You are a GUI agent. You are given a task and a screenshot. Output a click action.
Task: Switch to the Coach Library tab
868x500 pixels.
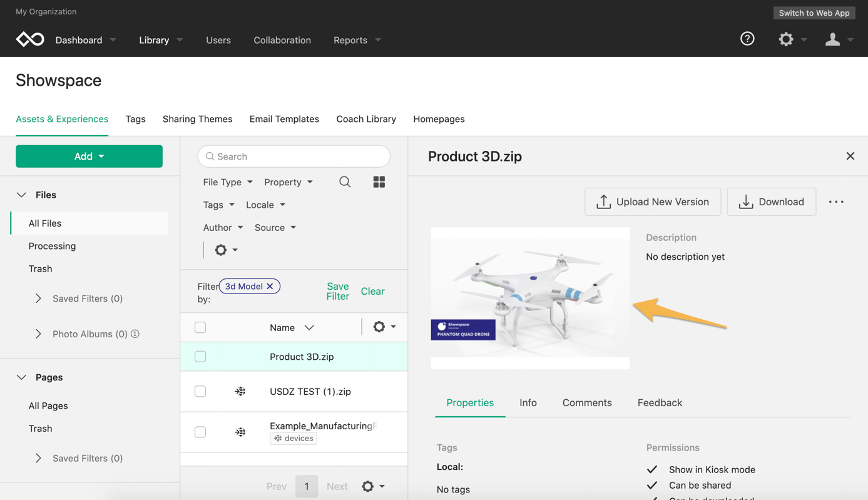(366, 119)
